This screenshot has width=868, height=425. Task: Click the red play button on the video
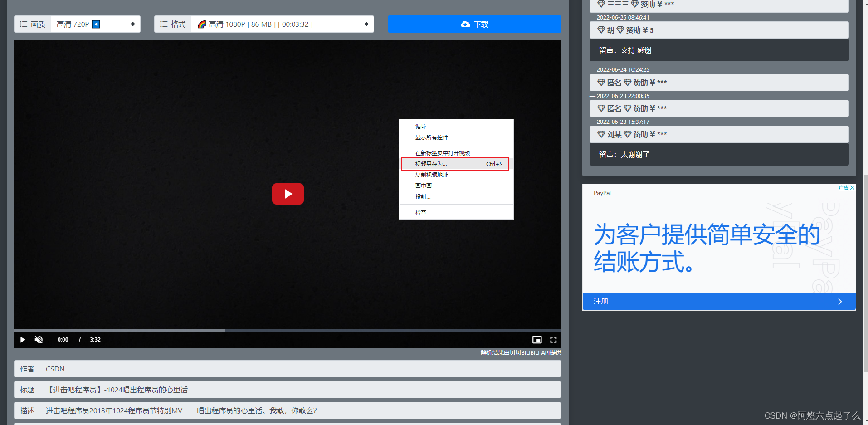[x=288, y=194]
